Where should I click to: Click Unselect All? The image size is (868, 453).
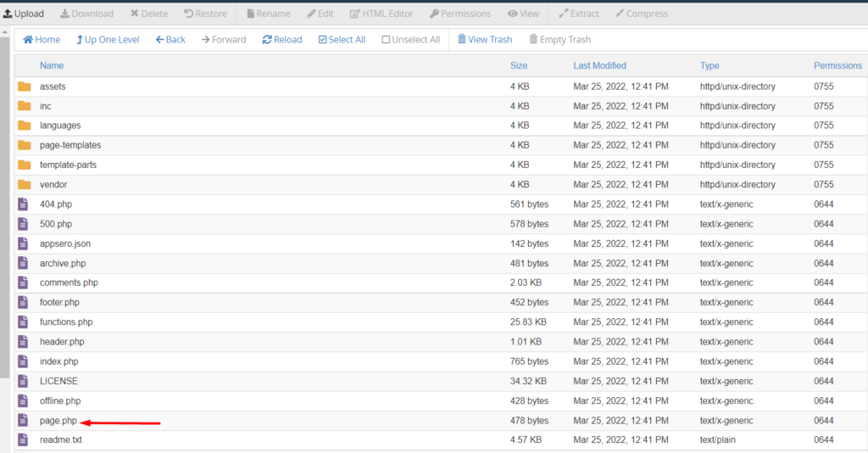(411, 40)
